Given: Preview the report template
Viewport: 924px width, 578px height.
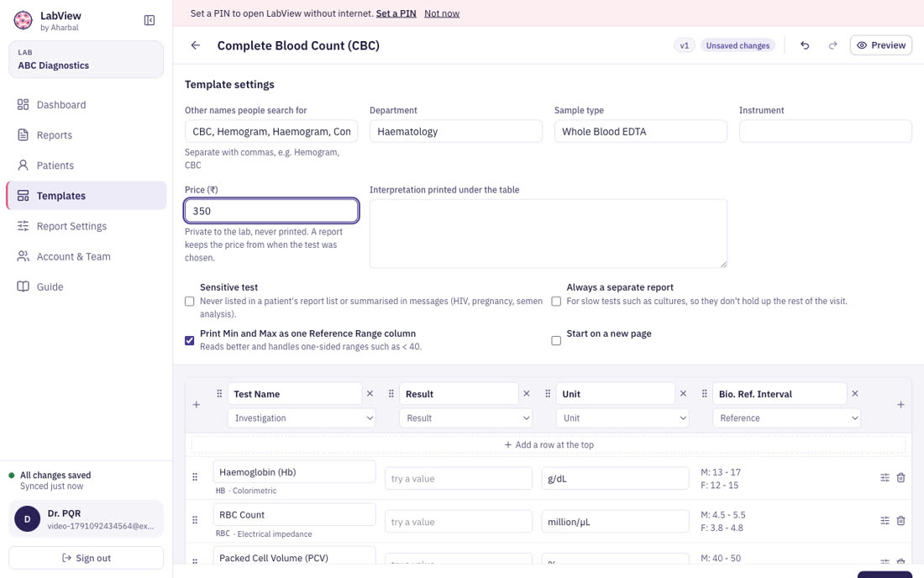Looking at the screenshot, I should (x=881, y=45).
